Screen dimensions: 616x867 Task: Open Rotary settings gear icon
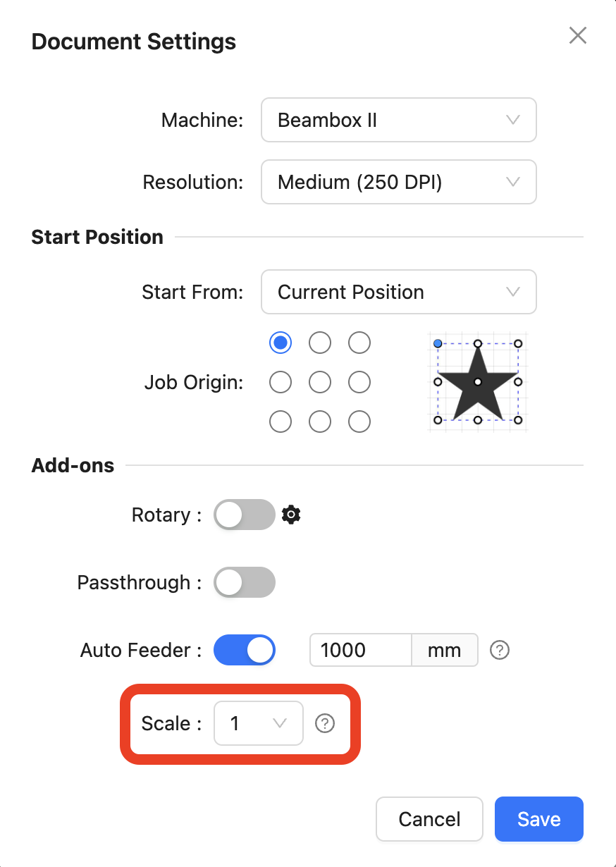tap(291, 515)
